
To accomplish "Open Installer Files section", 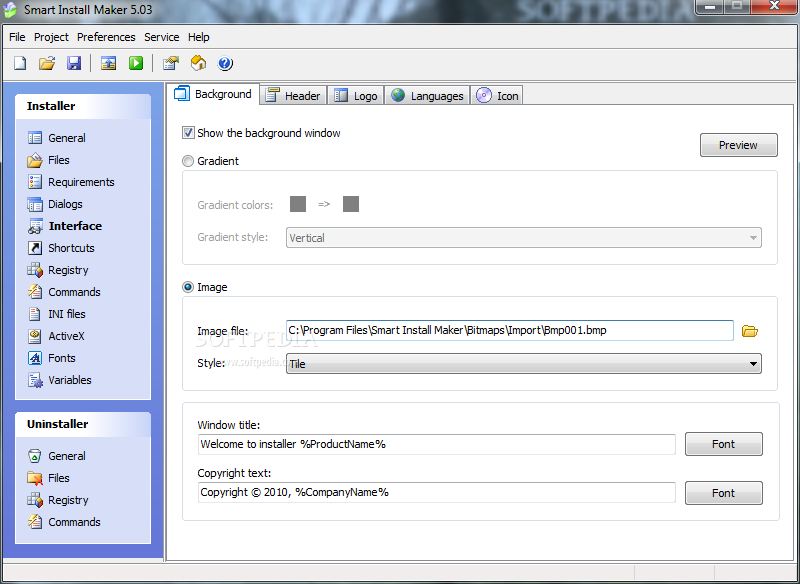I will point(48,160).
